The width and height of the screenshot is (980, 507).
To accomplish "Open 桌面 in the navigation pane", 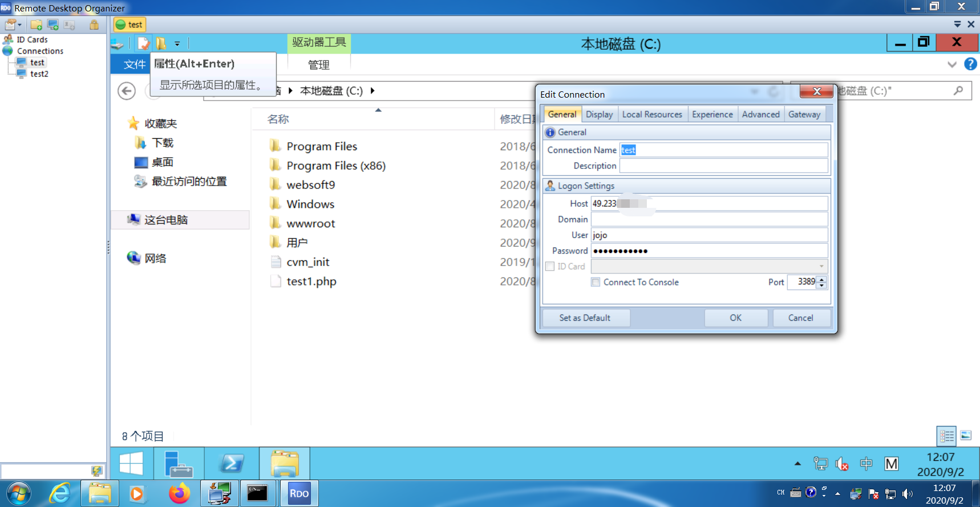I will (x=162, y=162).
